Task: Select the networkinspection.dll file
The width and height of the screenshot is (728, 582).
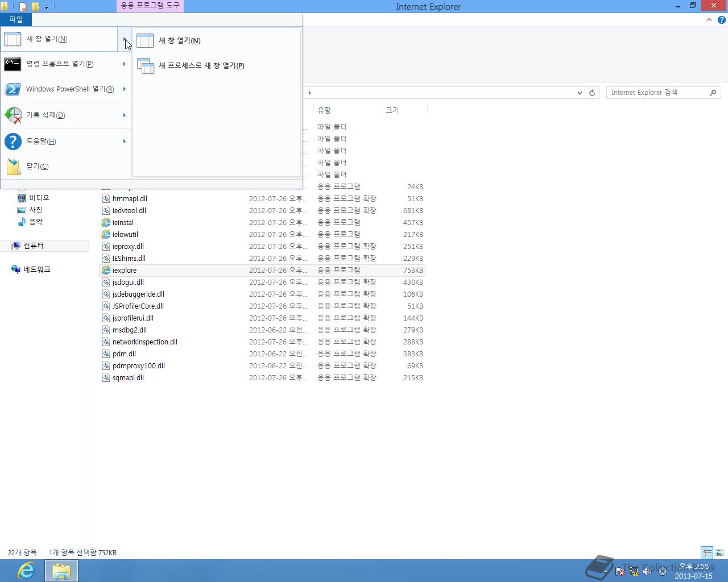Action: click(x=145, y=342)
